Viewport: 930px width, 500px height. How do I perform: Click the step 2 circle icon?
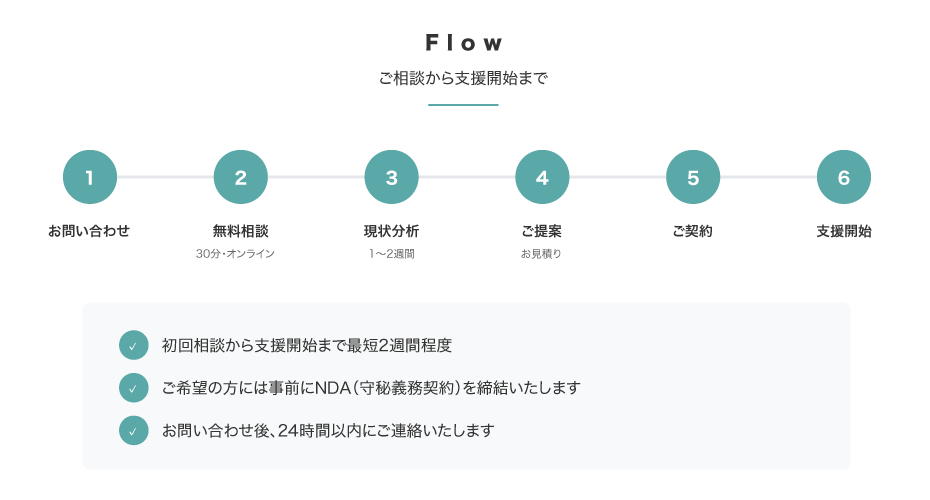[241, 178]
